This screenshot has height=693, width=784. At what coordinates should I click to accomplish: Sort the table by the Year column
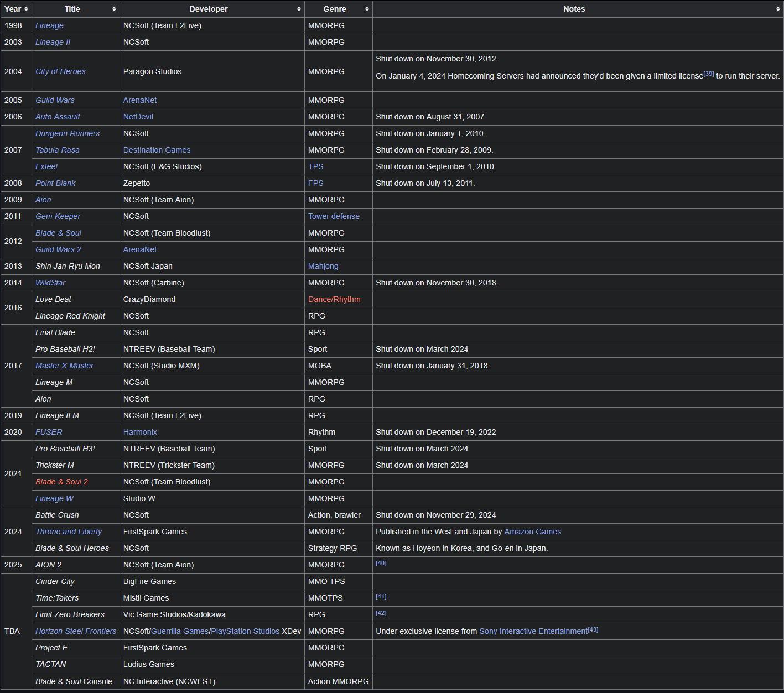pyautogui.click(x=26, y=9)
